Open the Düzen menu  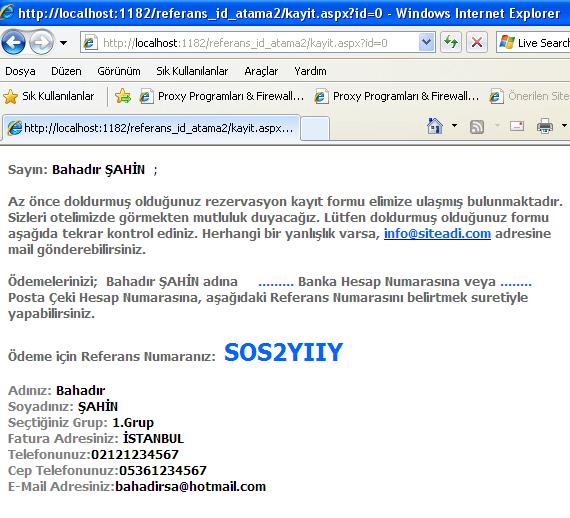click(x=66, y=71)
